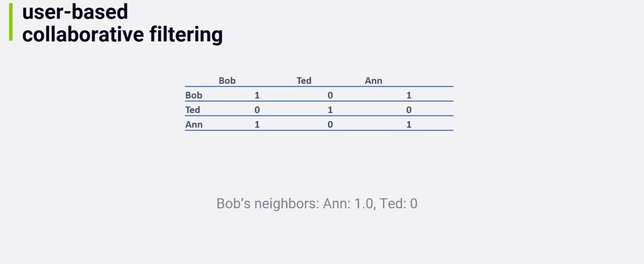Click the "user-based" title line
Image resolution: width=644 pixels, height=264 pixels.
tap(75, 12)
